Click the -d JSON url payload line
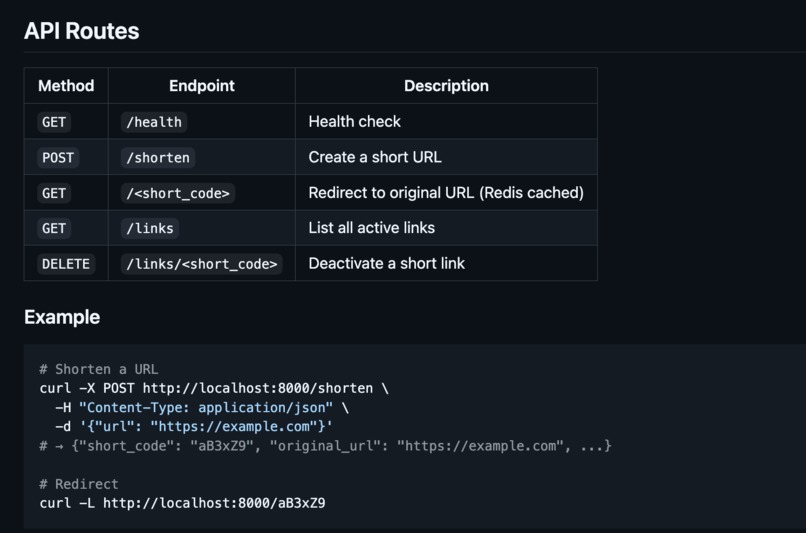The height and width of the screenshot is (533, 806). [x=194, y=427]
